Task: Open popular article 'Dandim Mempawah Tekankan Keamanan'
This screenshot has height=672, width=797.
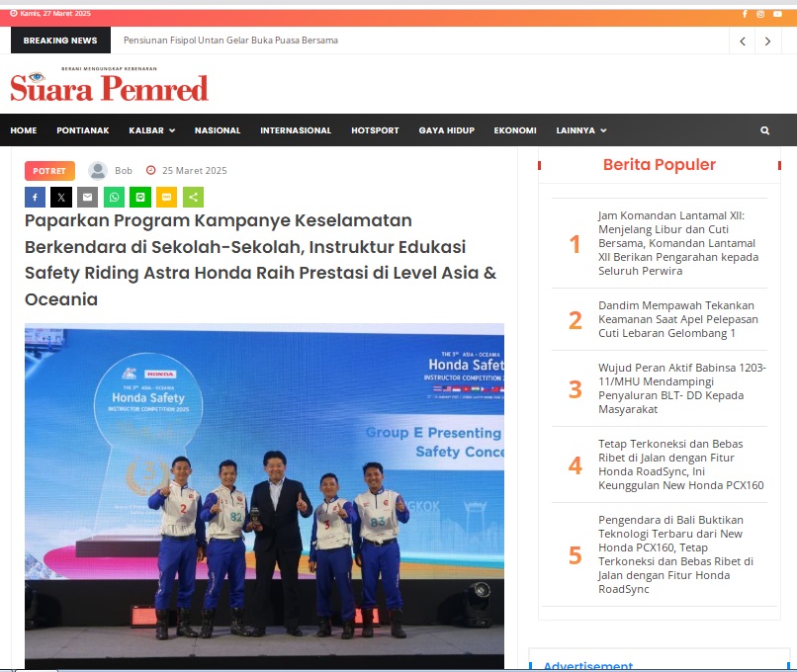Action: pos(678,319)
